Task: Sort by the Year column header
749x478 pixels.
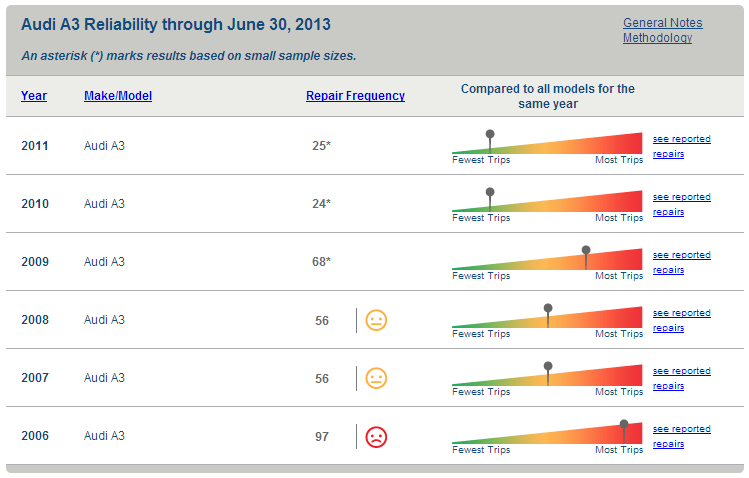Action: coord(34,96)
